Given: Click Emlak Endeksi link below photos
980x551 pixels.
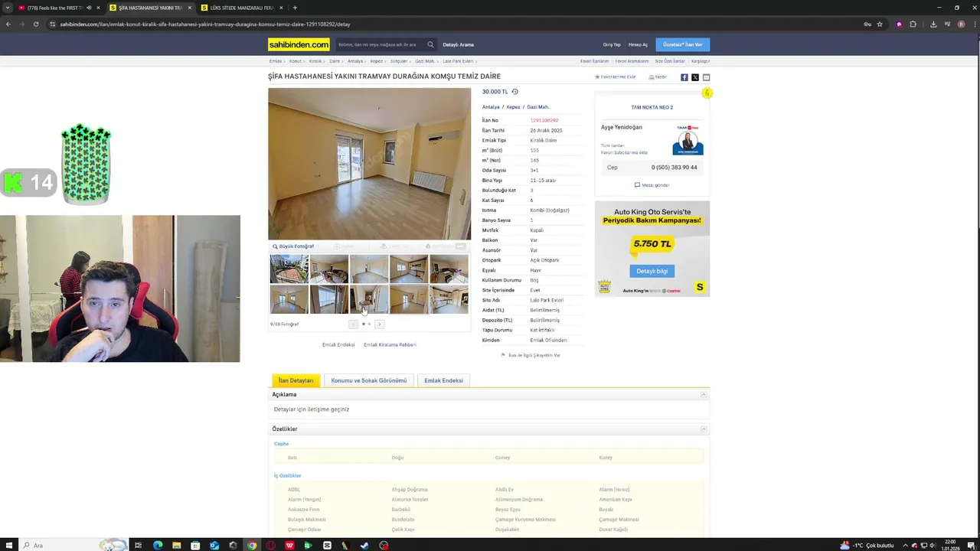Looking at the screenshot, I should point(338,345).
